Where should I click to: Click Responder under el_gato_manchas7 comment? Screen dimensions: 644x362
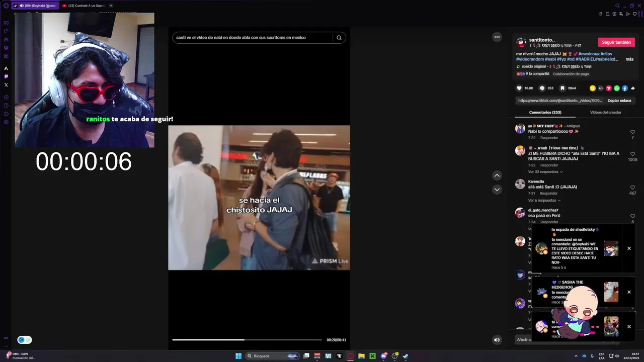point(549,222)
